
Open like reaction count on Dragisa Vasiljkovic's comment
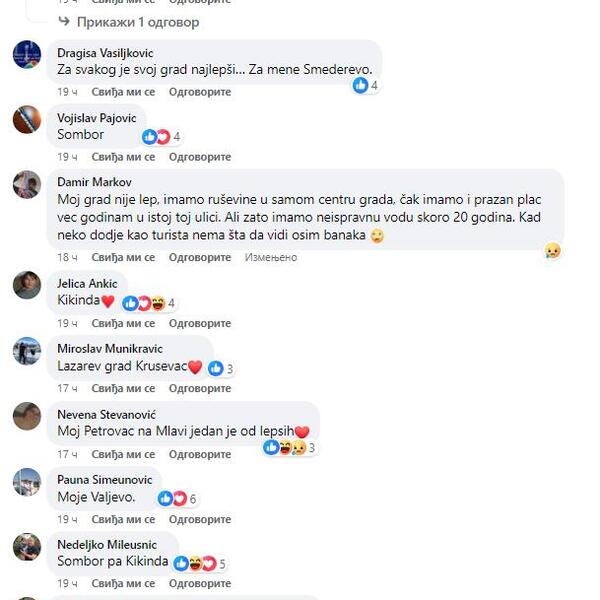pos(365,85)
